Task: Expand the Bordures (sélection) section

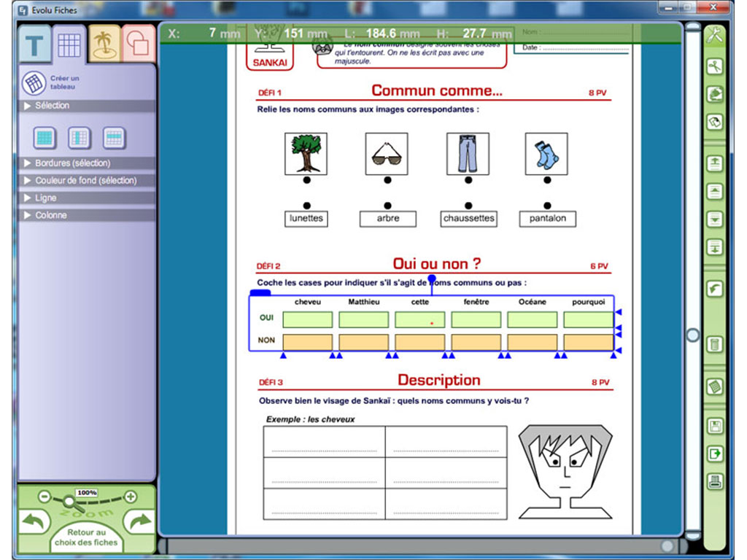Action: click(x=86, y=163)
